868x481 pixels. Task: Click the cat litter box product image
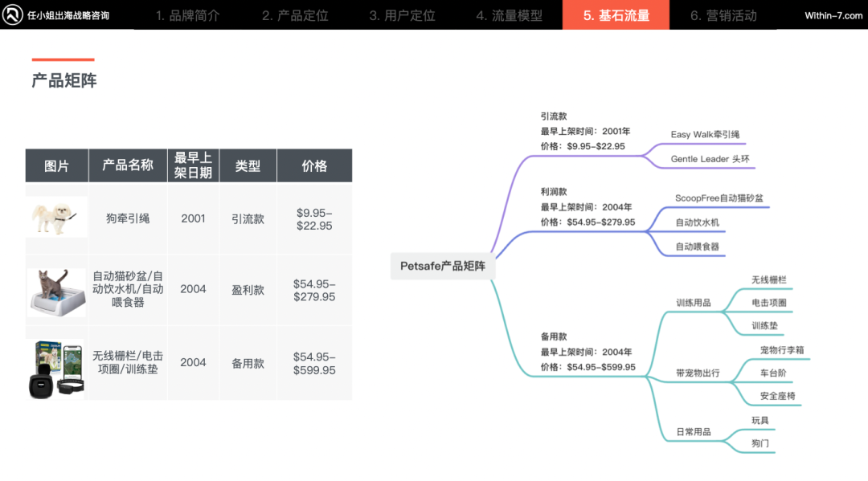point(57,292)
